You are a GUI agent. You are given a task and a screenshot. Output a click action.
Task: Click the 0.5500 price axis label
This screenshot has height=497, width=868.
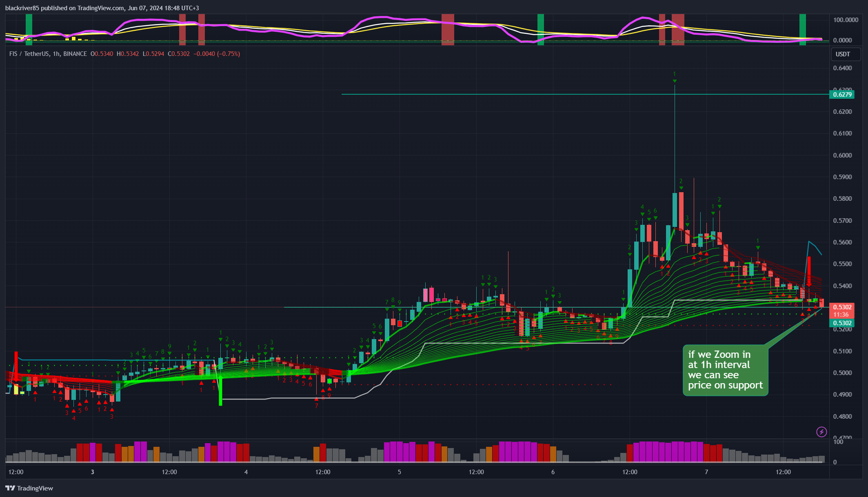pyautogui.click(x=842, y=264)
